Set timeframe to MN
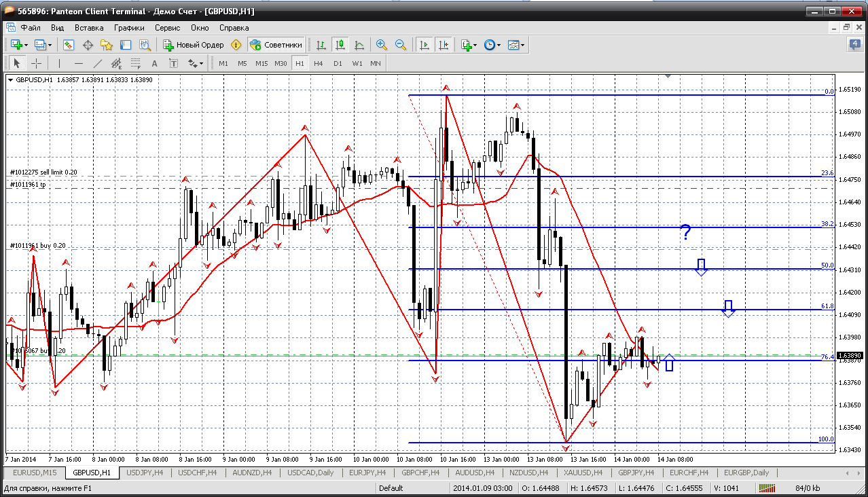This screenshot has width=868, height=497. (376, 63)
